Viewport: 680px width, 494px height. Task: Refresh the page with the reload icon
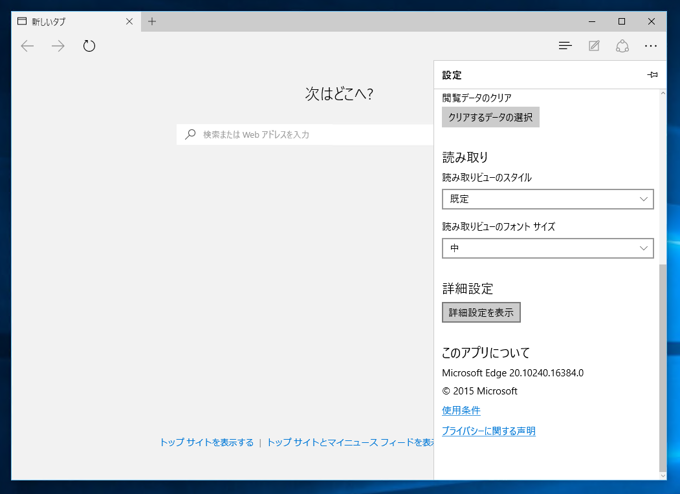pyautogui.click(x=89, y=46)
